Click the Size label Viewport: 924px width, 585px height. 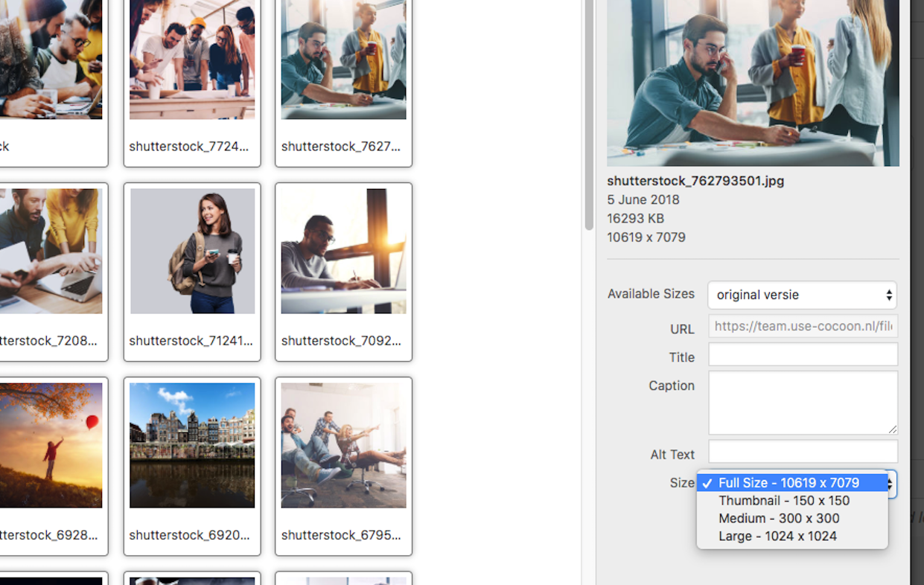coord(681,483)
